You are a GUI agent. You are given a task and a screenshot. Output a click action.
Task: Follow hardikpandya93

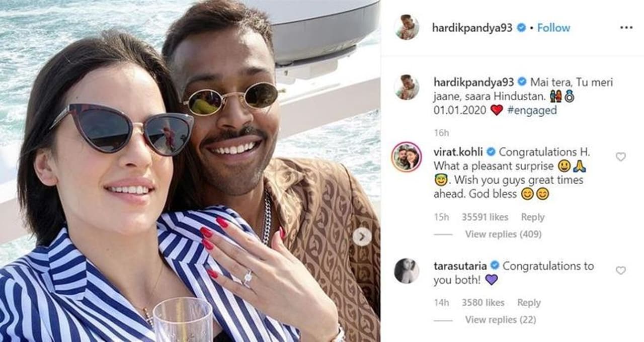(553, 28)
